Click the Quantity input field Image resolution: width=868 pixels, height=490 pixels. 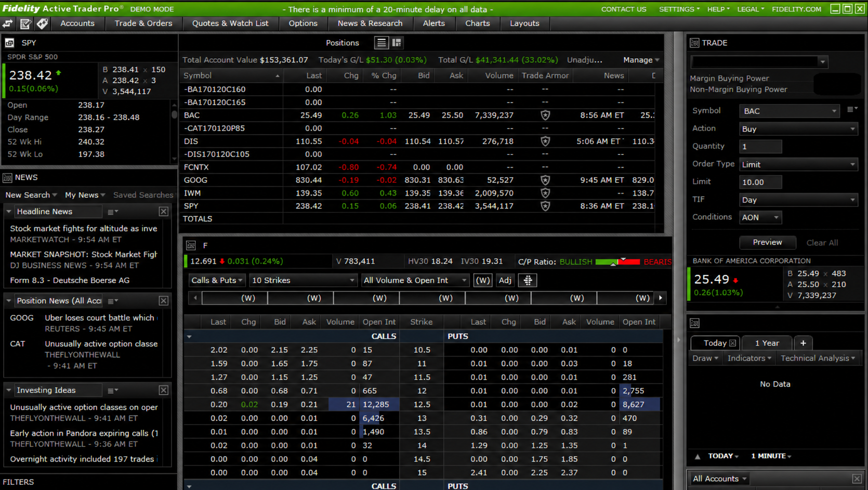point(760,147)
